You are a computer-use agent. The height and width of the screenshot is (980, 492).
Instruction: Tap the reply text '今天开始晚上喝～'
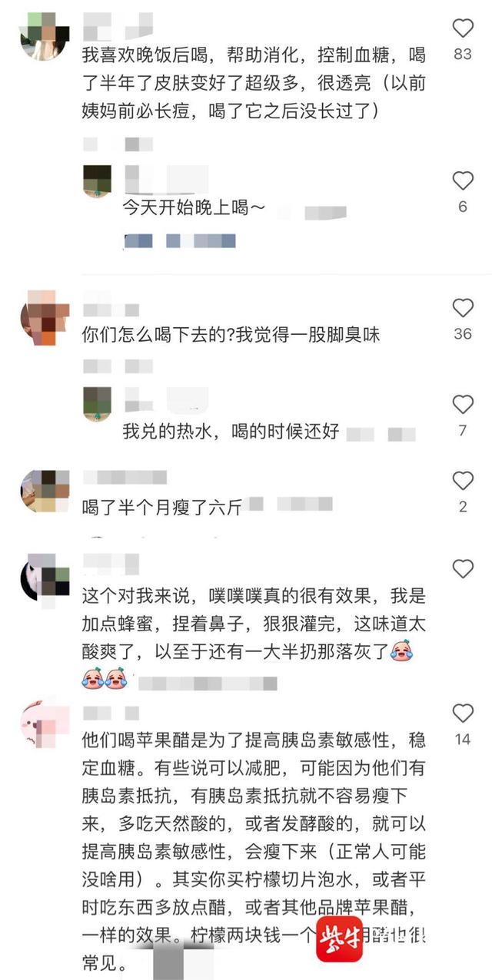[x=194, y=207]
